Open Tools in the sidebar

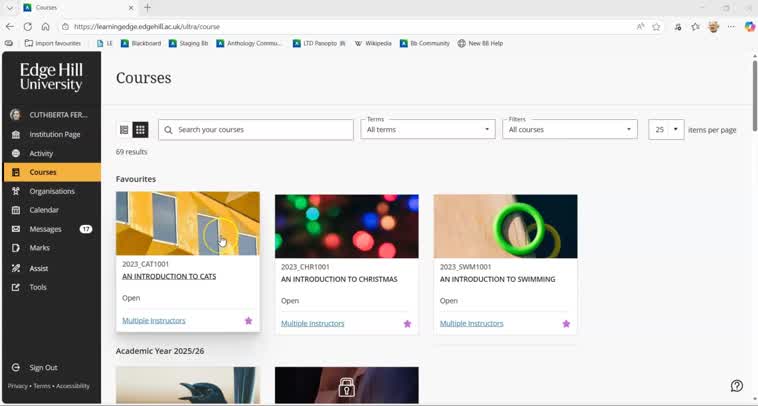52,287
